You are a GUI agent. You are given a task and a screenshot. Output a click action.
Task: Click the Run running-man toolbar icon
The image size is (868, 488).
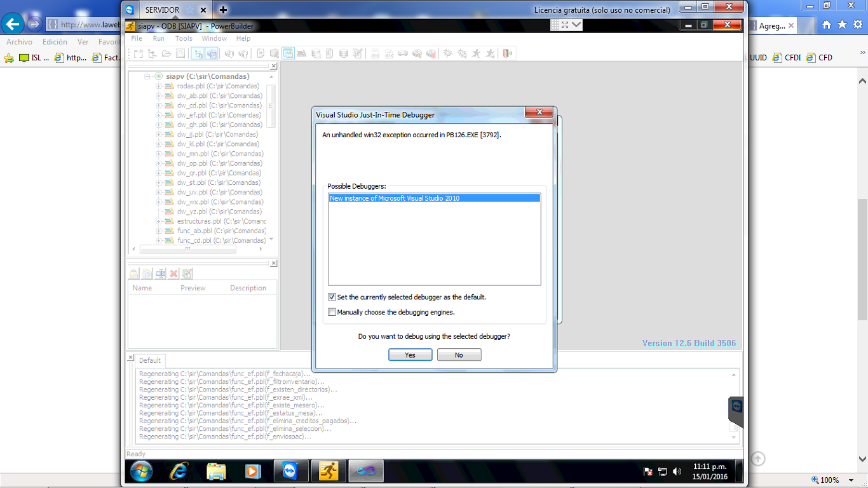click(x=476, y=54)
